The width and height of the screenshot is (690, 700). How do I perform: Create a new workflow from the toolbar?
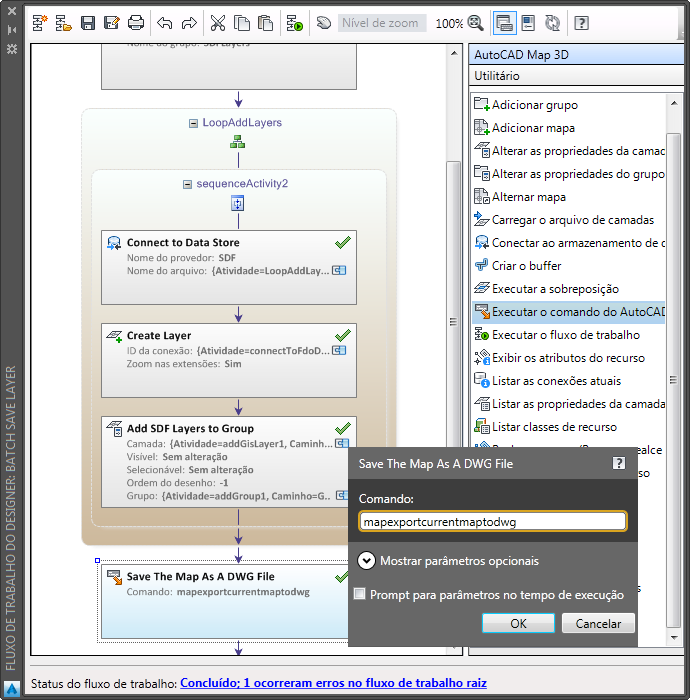coord(40,23)
